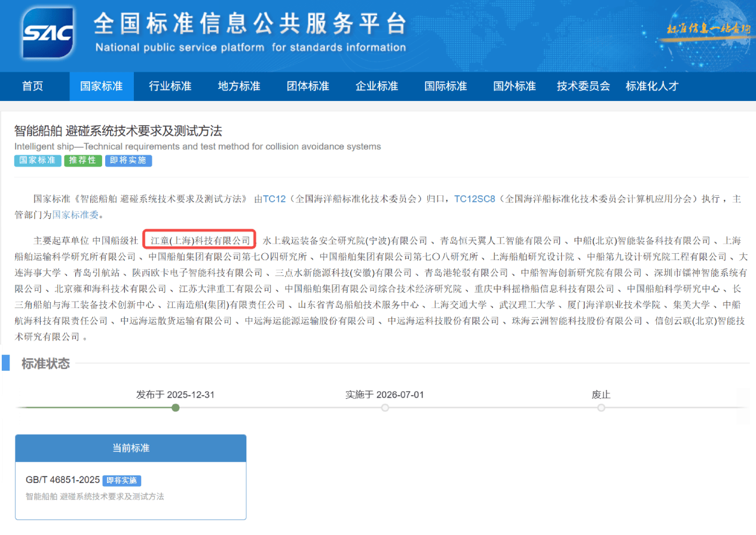Select the 实施于 2026-07-01 timeline marker

point(385,408)
